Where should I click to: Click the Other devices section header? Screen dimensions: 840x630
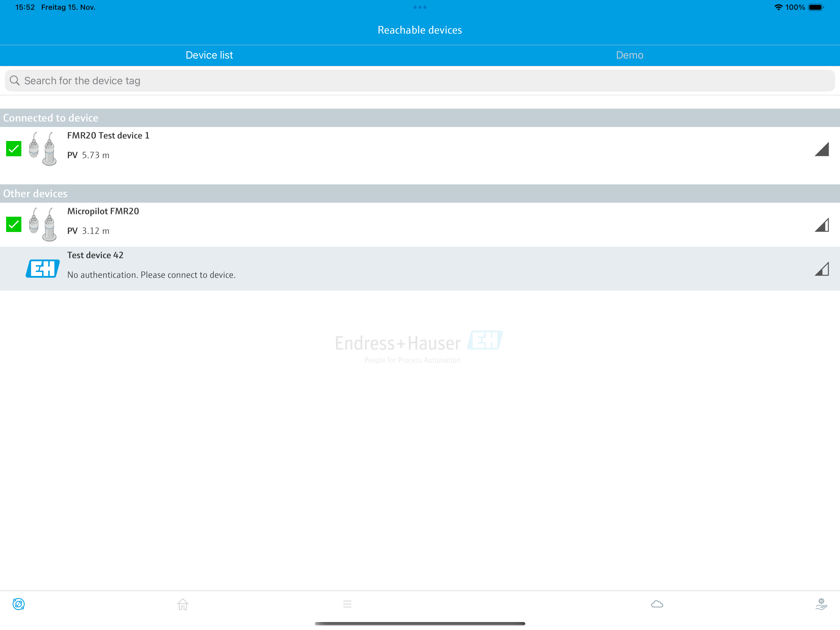[35, 194]
